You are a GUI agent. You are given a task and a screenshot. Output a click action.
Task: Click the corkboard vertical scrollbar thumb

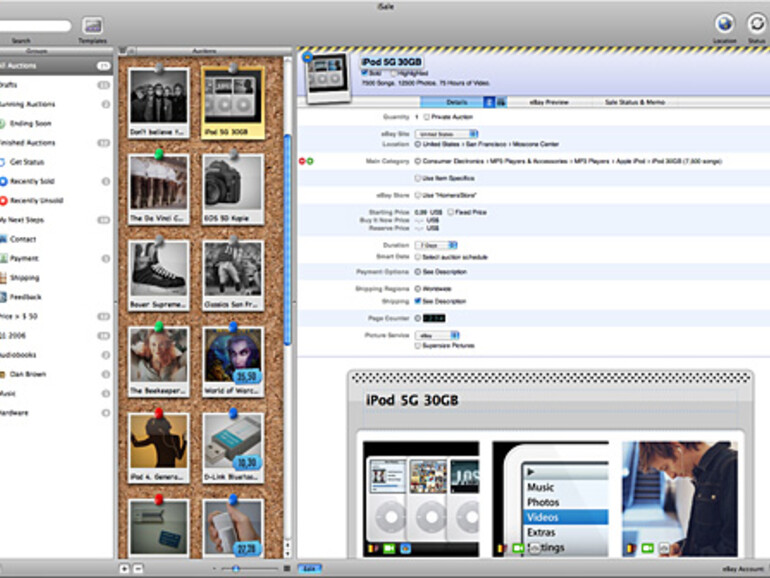[288, 241]
